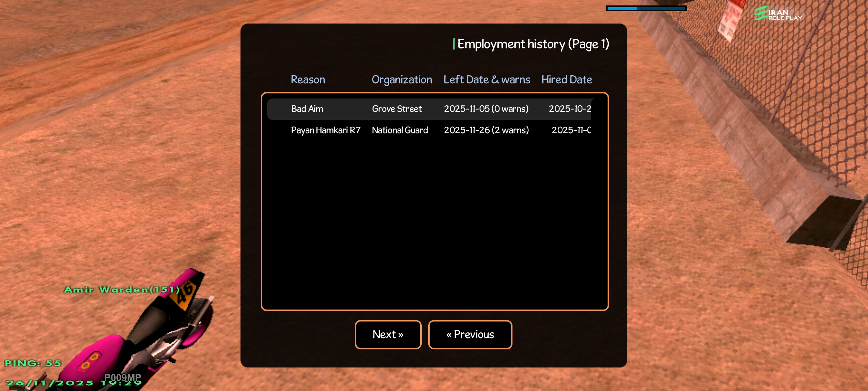Screen dimensions: 868x391
Task: Click the « Previous button
Action: 470,335
